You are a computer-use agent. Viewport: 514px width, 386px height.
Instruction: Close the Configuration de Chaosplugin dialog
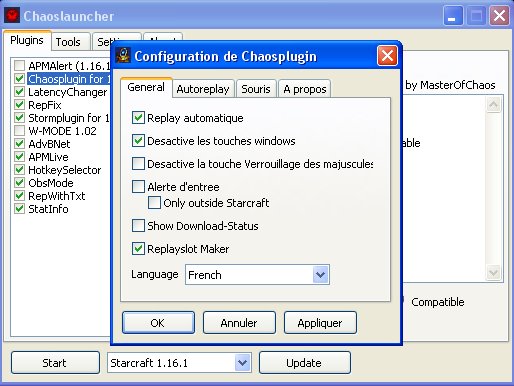tap(387, 55)
